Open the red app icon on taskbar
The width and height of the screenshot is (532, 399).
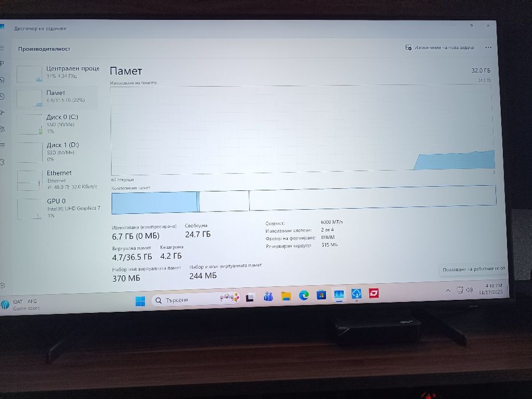[x=374, y=293]
